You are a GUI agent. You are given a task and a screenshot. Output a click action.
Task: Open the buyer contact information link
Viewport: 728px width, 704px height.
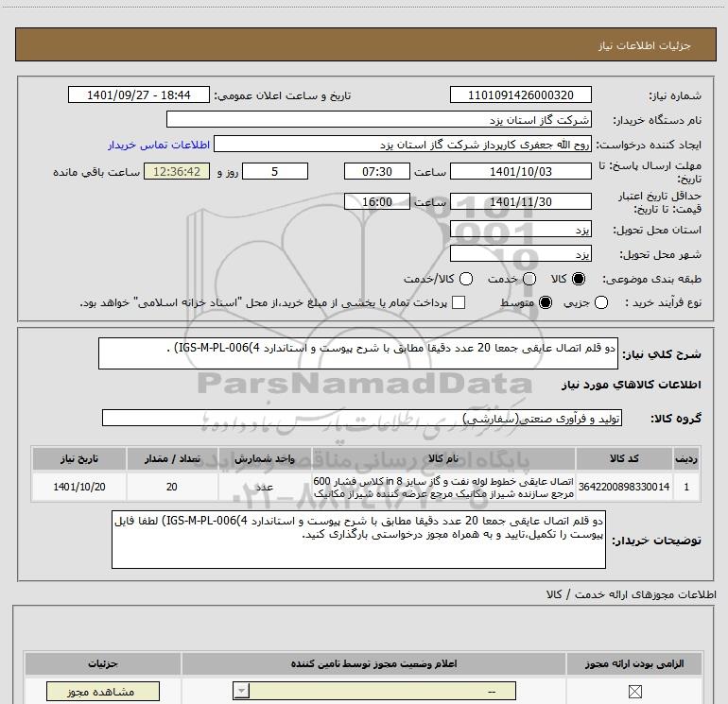(159, 145)
